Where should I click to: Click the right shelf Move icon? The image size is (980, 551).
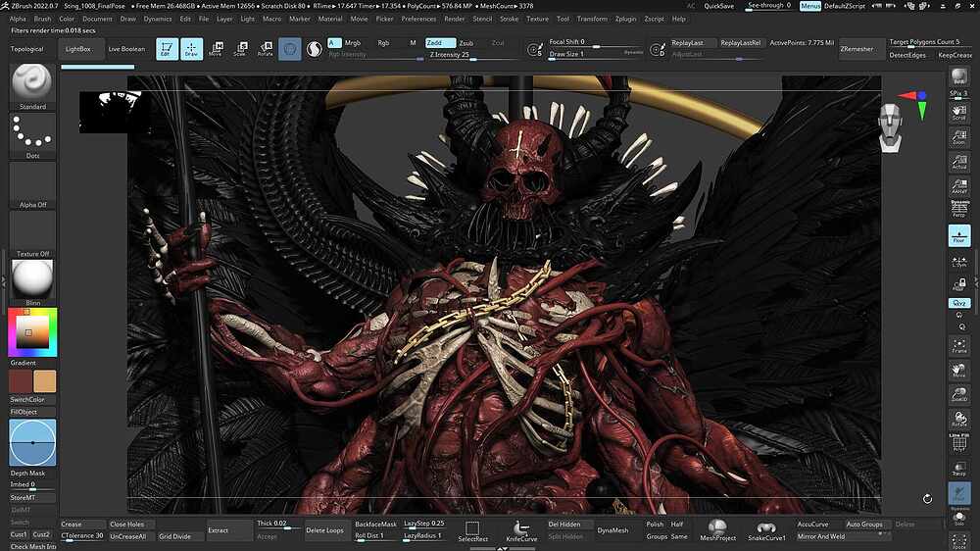[958, 371]
